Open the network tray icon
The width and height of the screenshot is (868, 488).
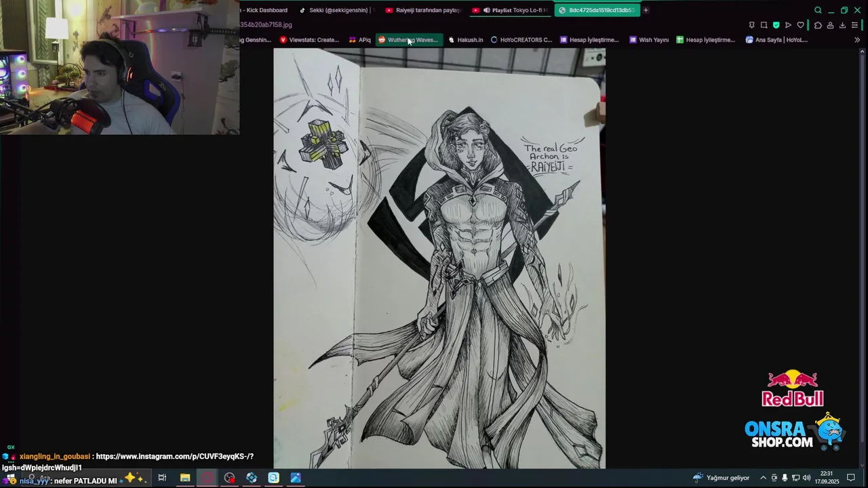tap(795, 478)
